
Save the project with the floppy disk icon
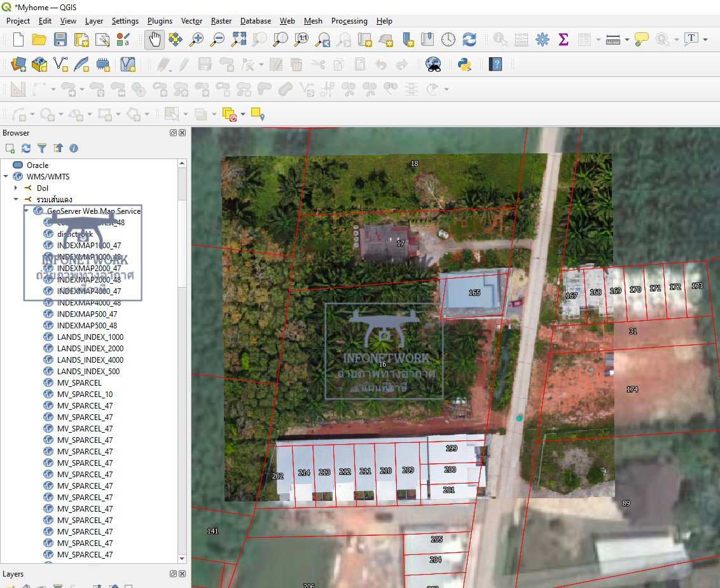60,39
